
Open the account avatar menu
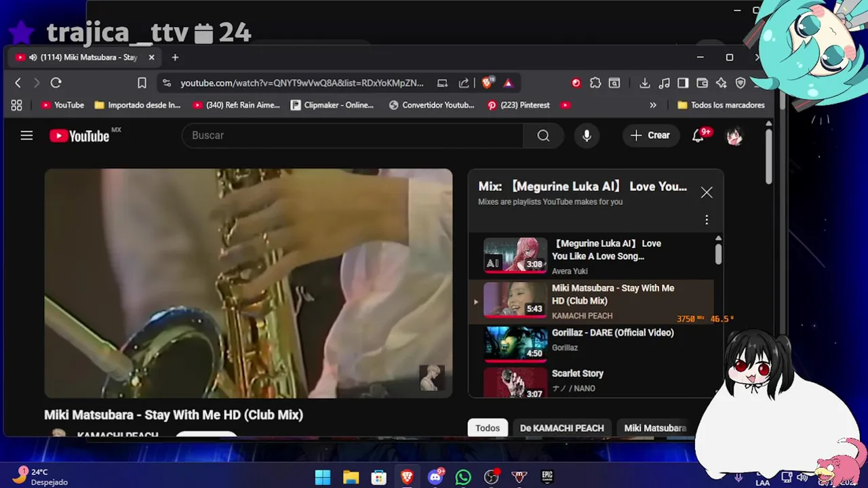734,136
